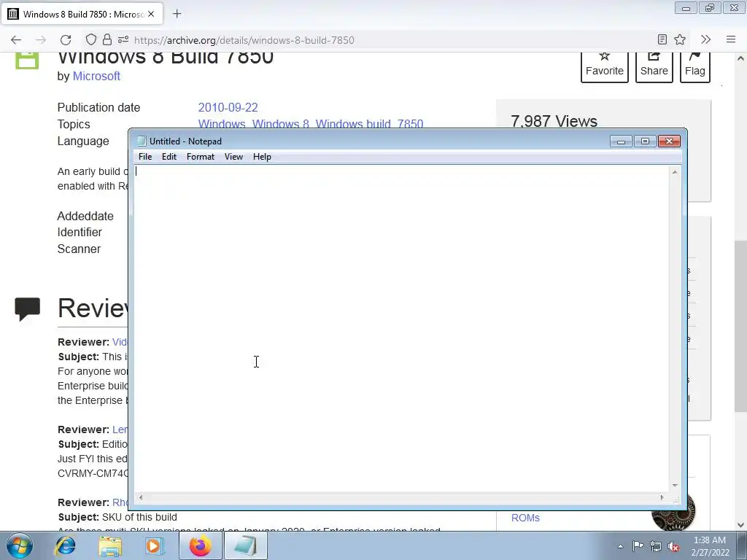Bookmark this page with the star icon
The height and width of the screenshot is (560, 747).
point(680,39)
